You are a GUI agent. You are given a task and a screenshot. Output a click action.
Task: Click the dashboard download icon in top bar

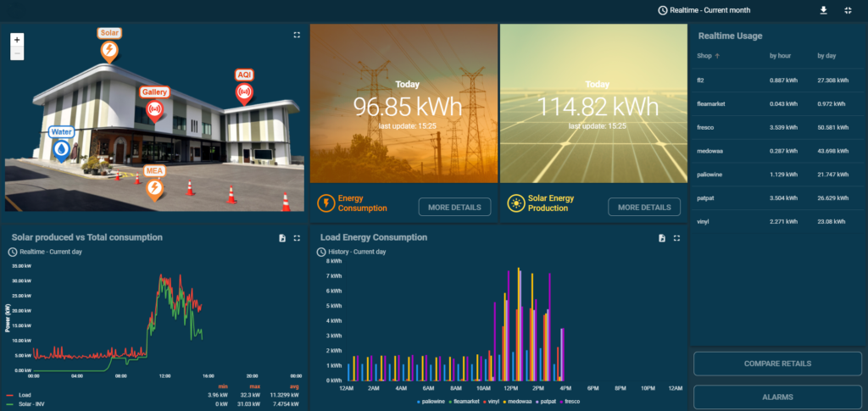822,10
